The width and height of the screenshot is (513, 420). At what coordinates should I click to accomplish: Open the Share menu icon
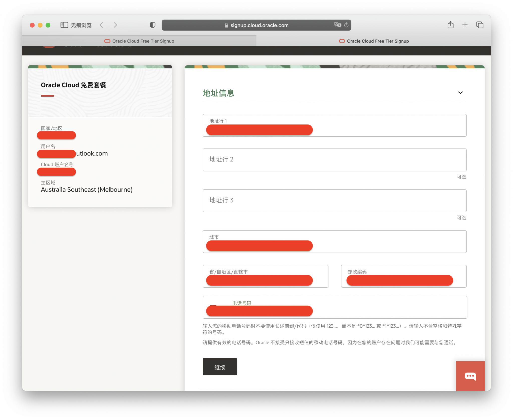coord(450,25)
